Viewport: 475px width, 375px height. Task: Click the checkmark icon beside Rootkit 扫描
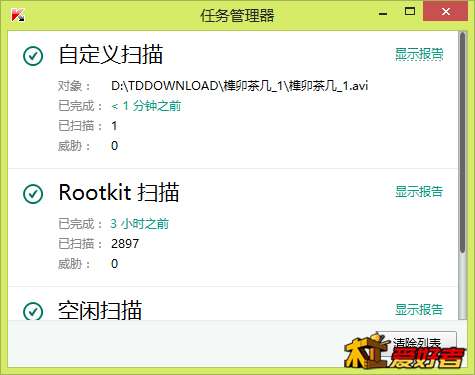pos(33,194)
